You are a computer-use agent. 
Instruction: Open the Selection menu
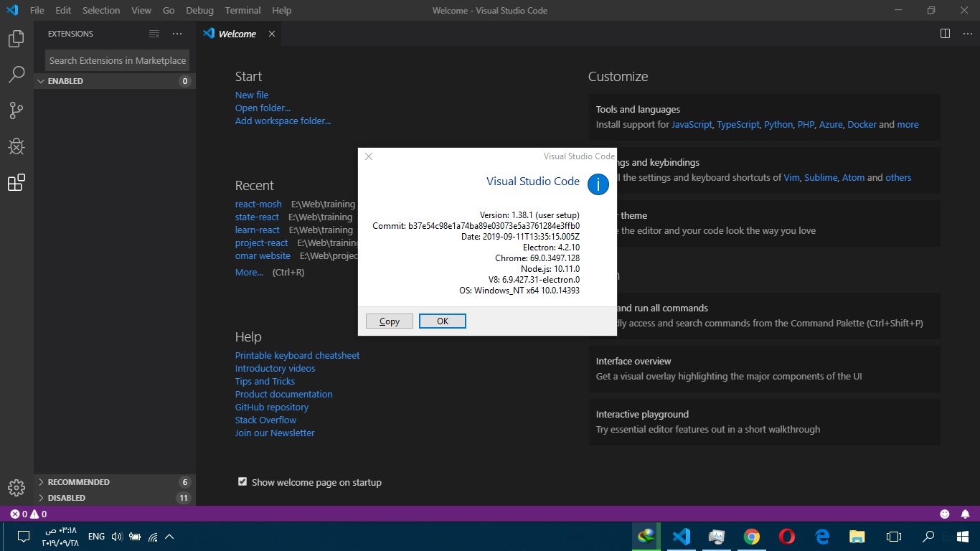(101, 10)
